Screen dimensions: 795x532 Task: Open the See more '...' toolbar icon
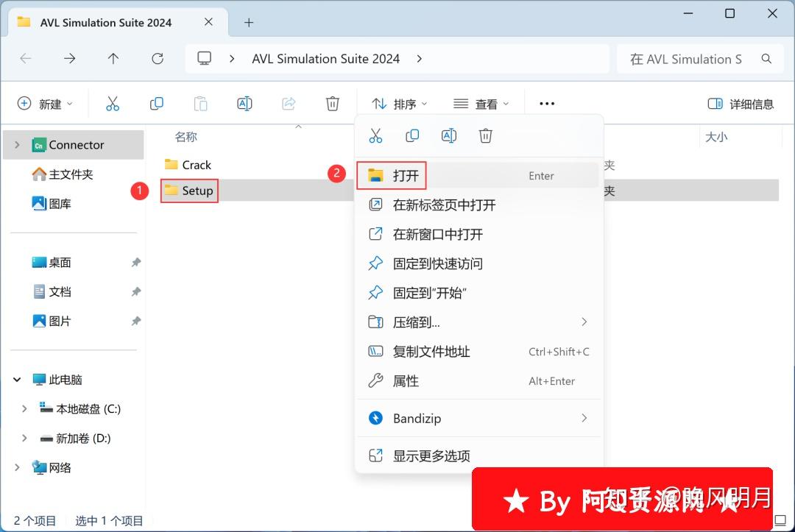click(546, 103)
